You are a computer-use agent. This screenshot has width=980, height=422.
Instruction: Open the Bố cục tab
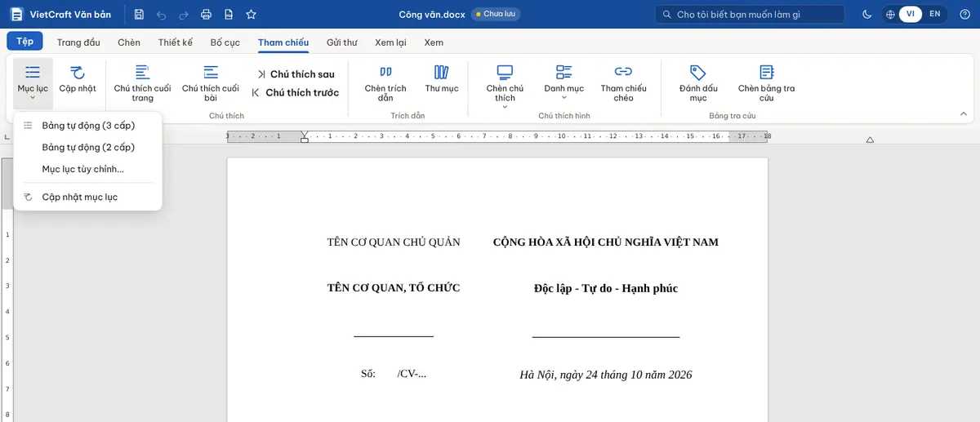coord(225,42)
